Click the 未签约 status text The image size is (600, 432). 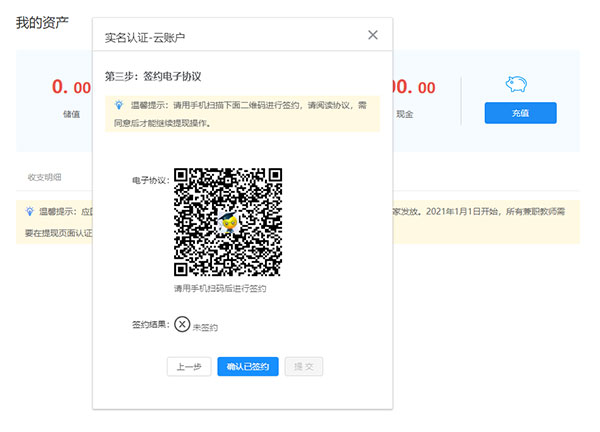(x=205, y=328)
